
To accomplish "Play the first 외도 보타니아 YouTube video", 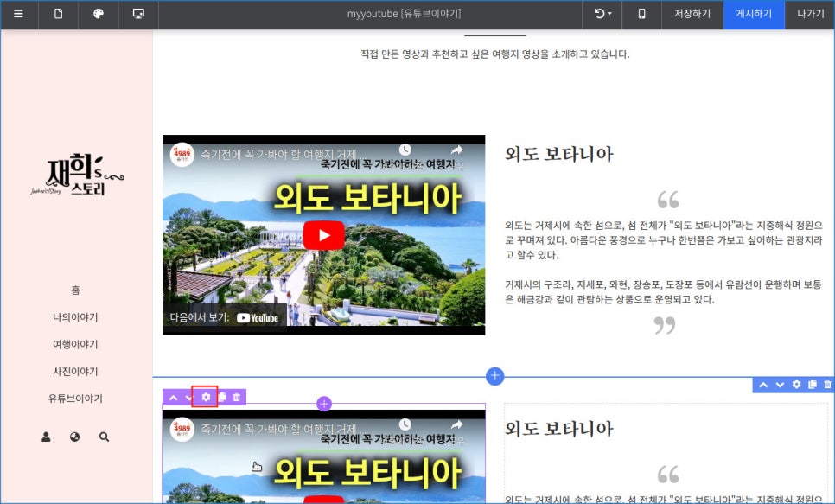I will pyautogui.click(x=324, y=235).
